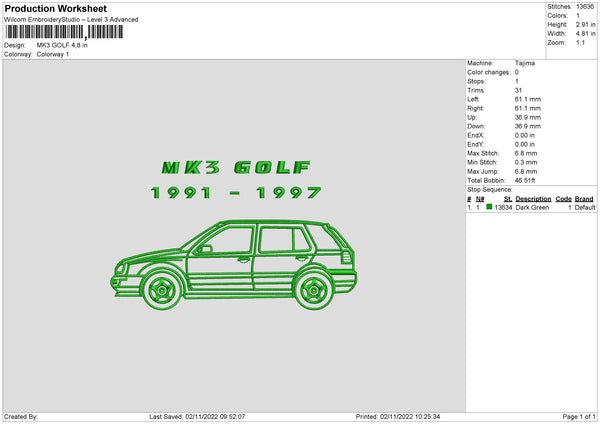Click the Stitches count 13636
Screen dimensions: 600x424
(x=585, y=7)
